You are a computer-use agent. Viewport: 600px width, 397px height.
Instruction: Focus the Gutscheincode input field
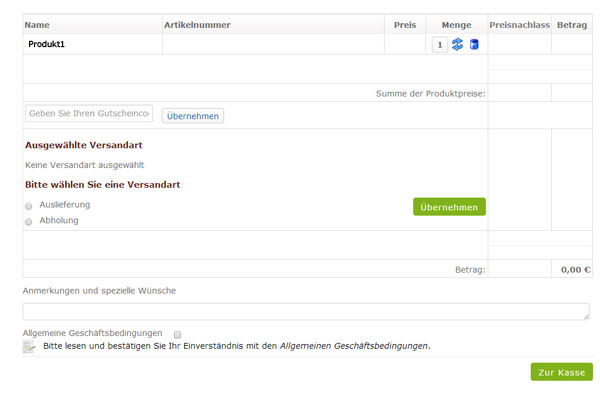point(89,113)
